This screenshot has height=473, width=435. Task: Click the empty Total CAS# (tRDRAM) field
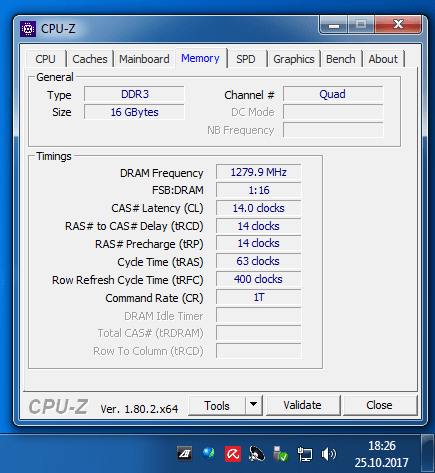pyautogui.click(x=258, y=333)
